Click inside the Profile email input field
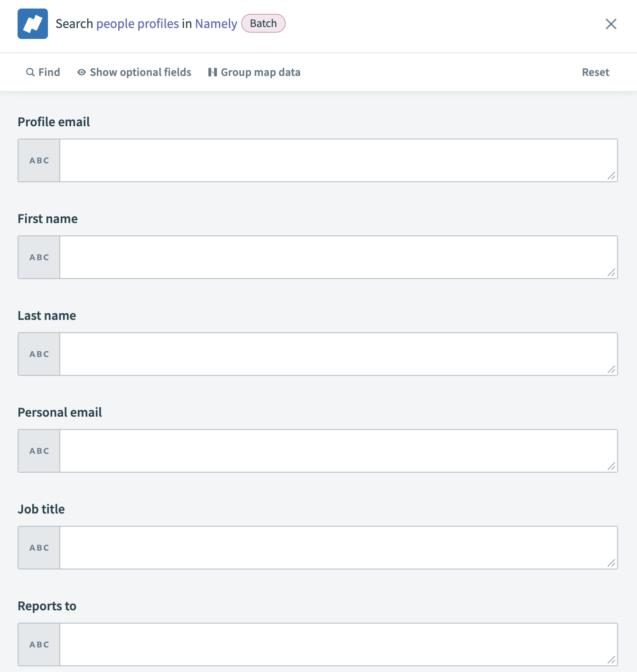 [x=332, y=160]
